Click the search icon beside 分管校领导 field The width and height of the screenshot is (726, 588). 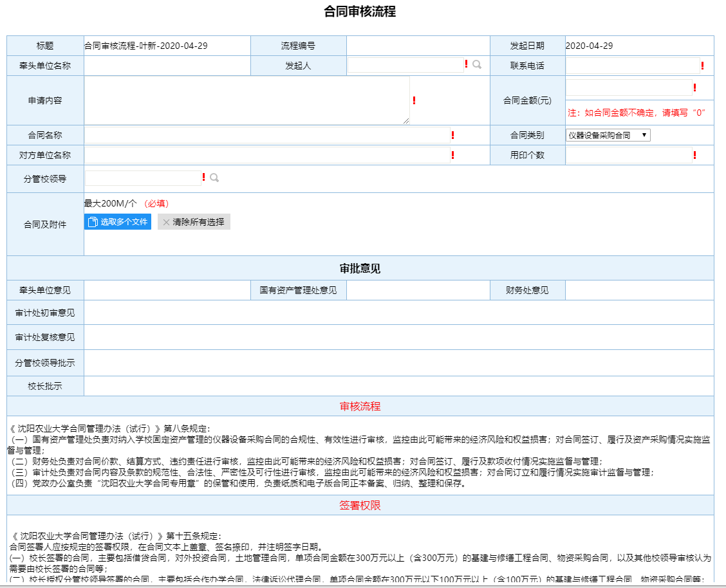pos(214,178)
